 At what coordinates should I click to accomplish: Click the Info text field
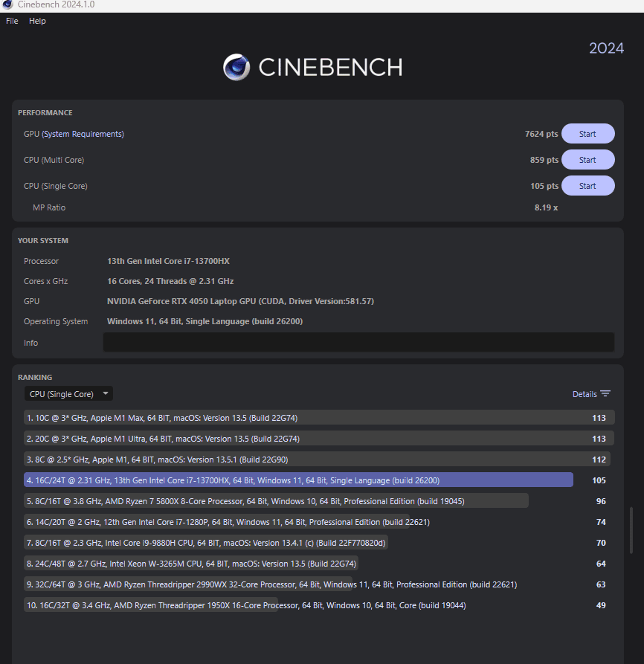pos(358,342)
